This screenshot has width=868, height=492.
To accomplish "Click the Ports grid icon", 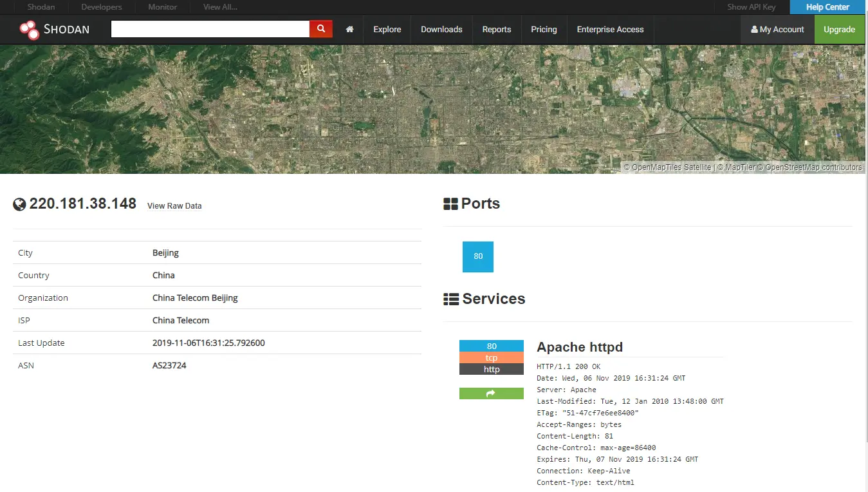I will (x=450, y=204).
